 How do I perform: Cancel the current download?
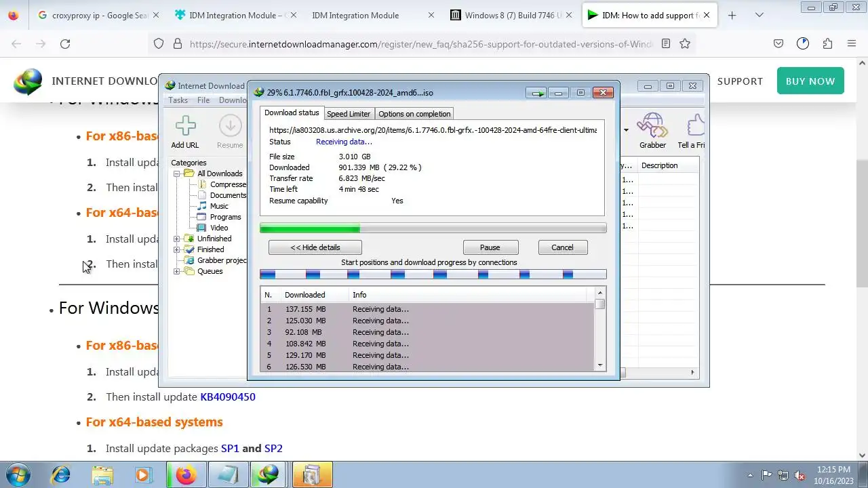562,247
